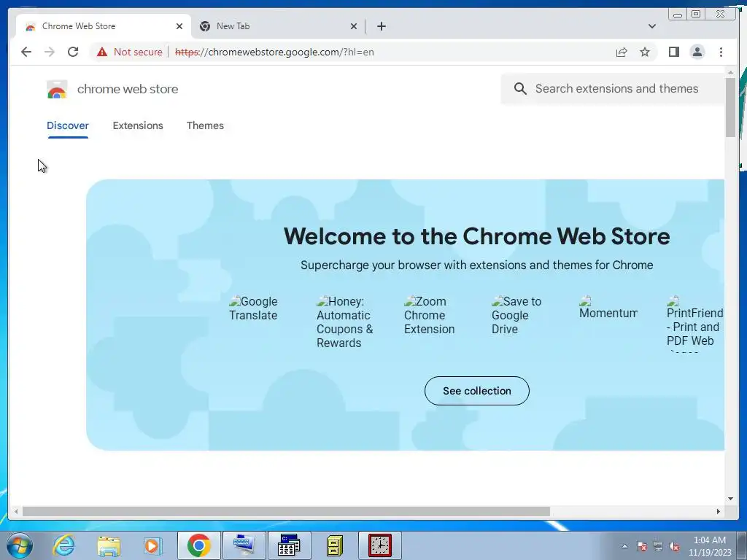Open Zoom Chrome Extension item
The width and height of the screenshot is (747, 560).
click(x=429, y=315)
